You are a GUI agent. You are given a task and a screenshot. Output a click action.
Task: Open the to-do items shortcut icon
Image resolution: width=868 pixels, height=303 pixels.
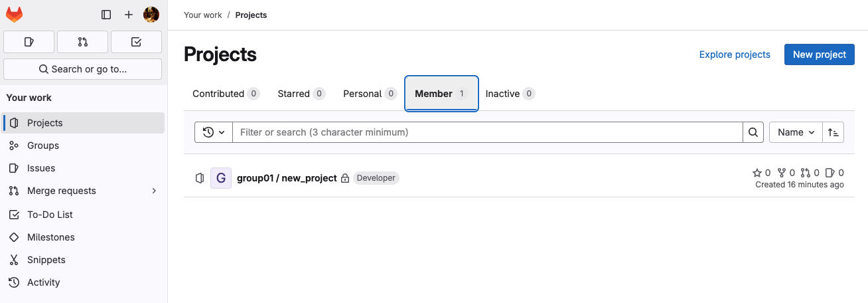pos(136,42)
